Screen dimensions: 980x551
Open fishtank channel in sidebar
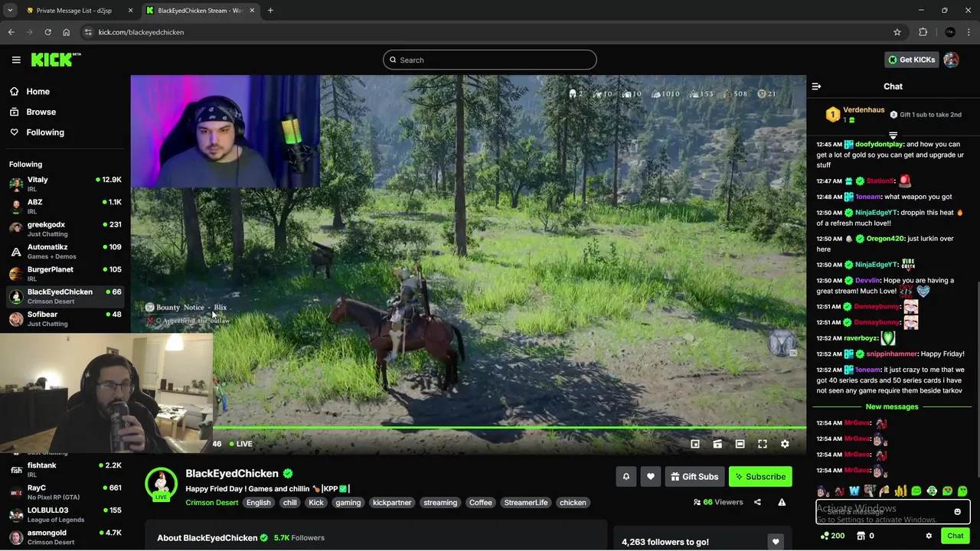tap(65, 469)
